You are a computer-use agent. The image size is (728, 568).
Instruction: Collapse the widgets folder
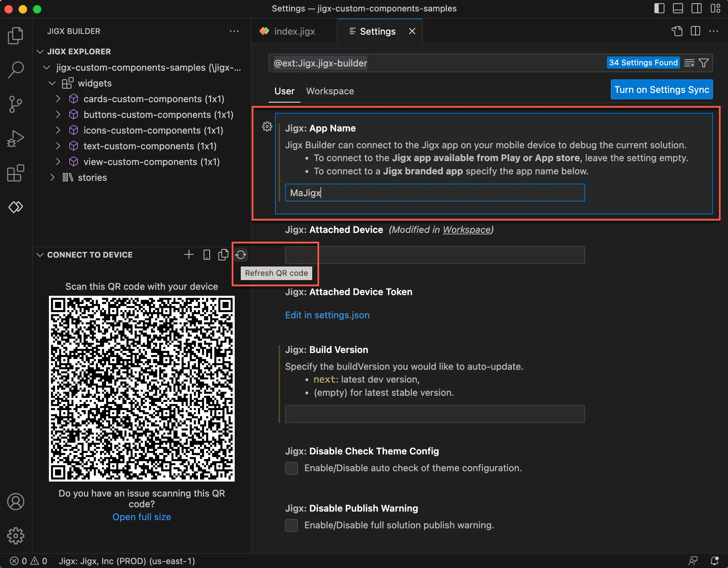coord(52,83)
